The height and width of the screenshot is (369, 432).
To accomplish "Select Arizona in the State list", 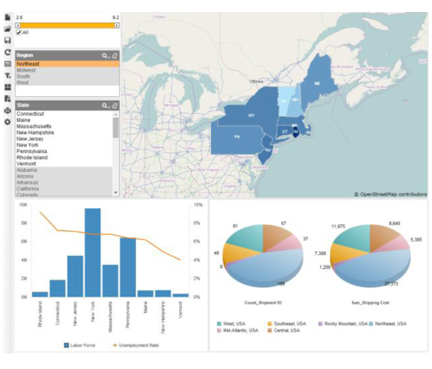I will coord(64,176).
